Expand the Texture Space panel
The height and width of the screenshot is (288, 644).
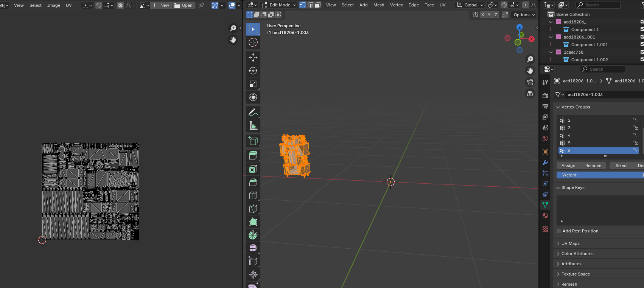click(x=558, y=274)
